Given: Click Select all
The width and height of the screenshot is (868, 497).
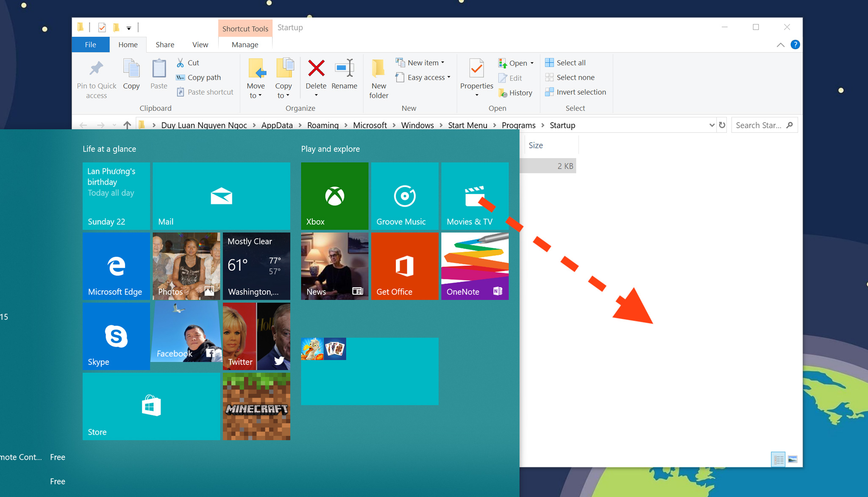Looking at the screenshot, I should tap(565, 63).
